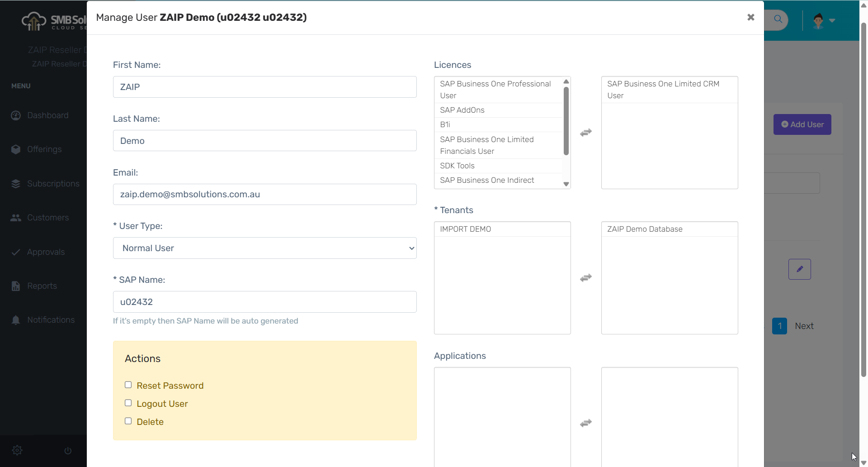Tick the Logout User checkbox

tap(128, 403)
